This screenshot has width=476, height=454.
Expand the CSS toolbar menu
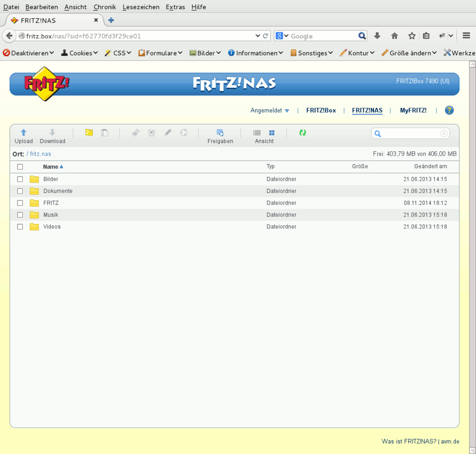(x=118, y=53)
